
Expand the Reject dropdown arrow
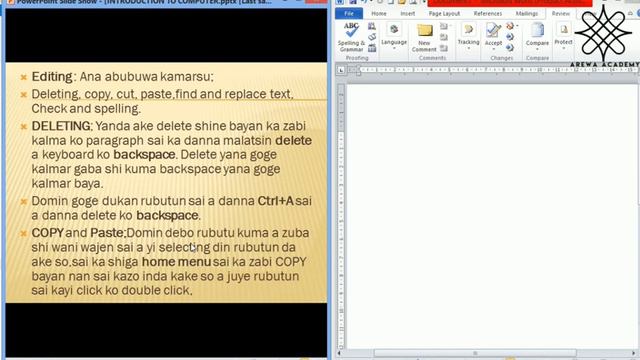(517, 26)
